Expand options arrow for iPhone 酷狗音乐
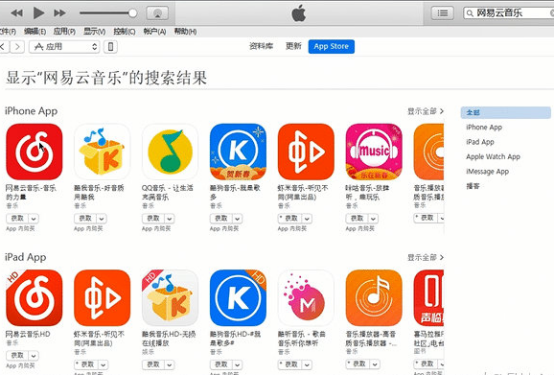 pyautogui.click(x=237, y=219)
